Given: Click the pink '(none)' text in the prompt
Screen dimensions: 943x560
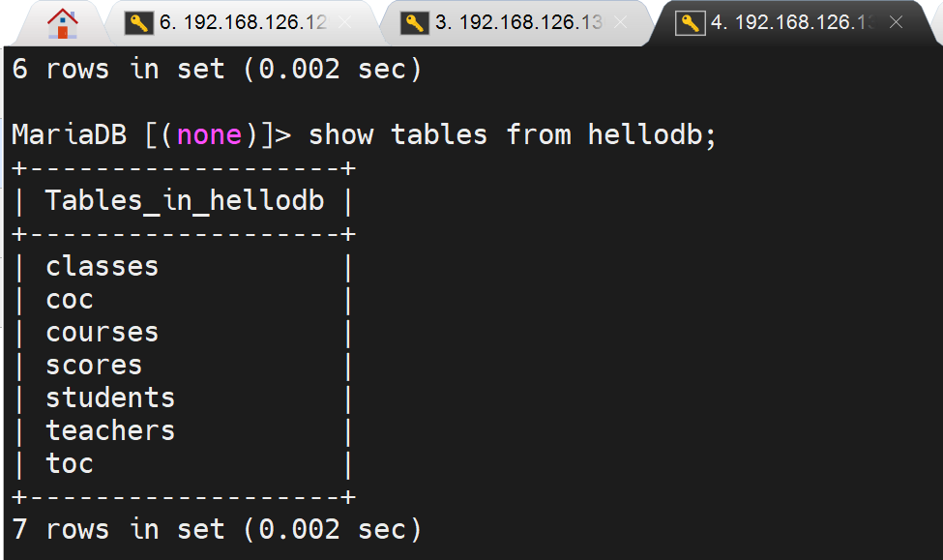Looking at the screenshot, I should [208, 134].
